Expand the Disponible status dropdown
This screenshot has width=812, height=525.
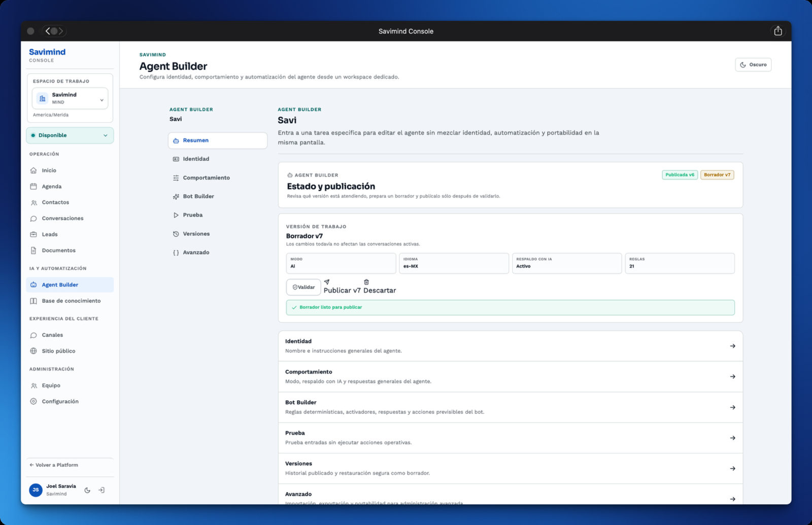point(70,135)
